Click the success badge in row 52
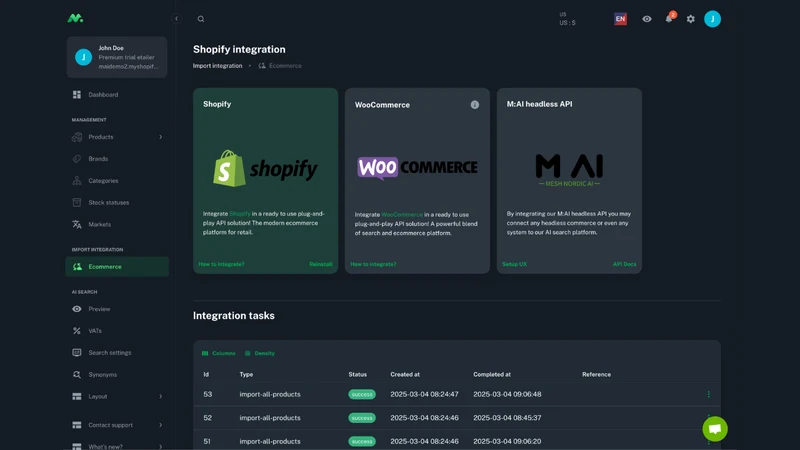Screen dimensions: 800x450 (x=362, y=418)
